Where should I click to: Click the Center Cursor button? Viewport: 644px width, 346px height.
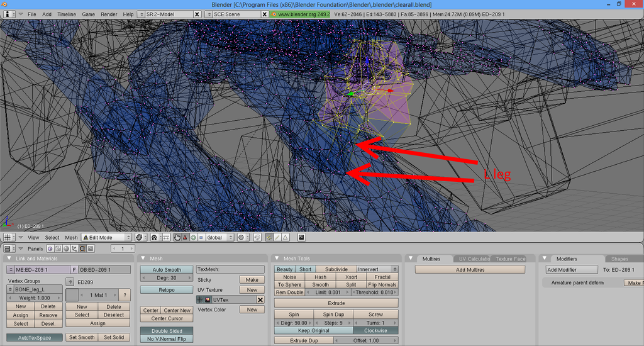click(x=166, y=318)
